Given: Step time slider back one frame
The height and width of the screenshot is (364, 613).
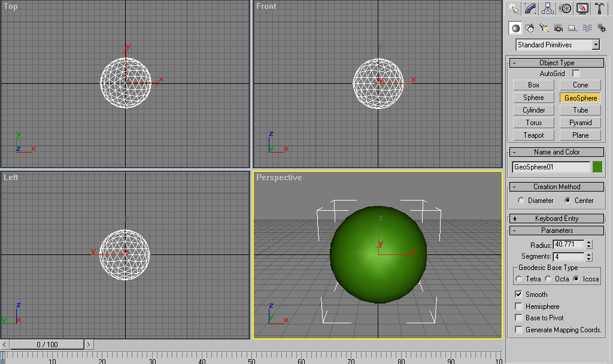Looking at the screenshot, I should point(4,344).
